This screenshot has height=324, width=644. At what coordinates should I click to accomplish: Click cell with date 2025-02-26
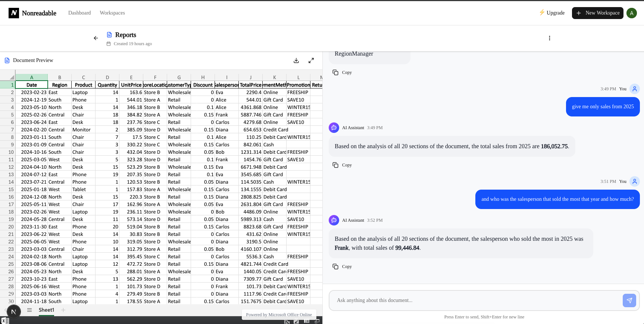pyautogui.click(x=31, y=115)
